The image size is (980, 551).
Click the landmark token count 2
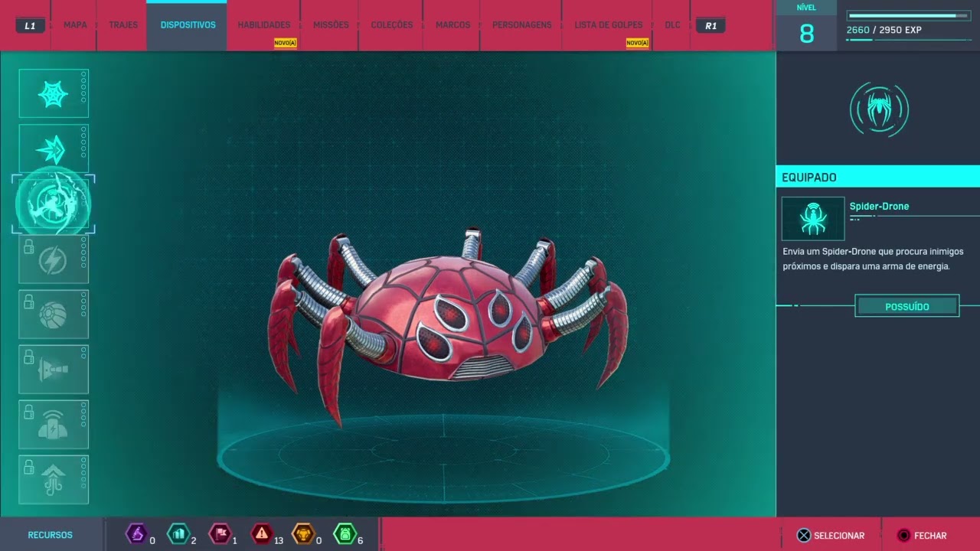(194, 540)
